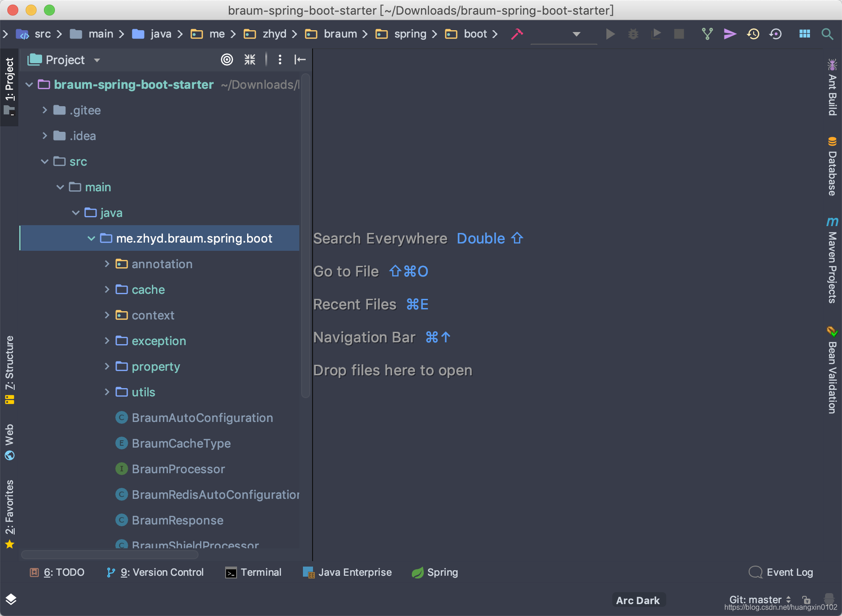Select the BraumCacheType enum
Screen dimensions: 842x616
click(181, 443)
